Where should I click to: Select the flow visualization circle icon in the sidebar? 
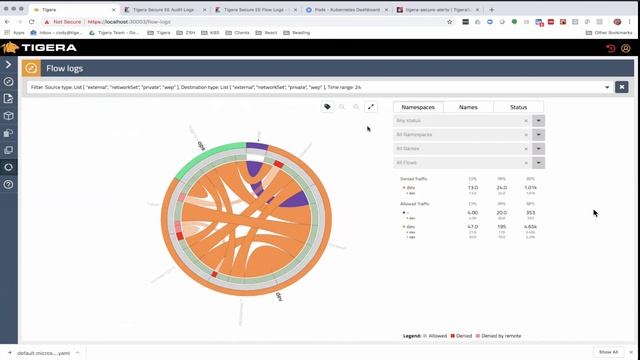click(8, 167)
